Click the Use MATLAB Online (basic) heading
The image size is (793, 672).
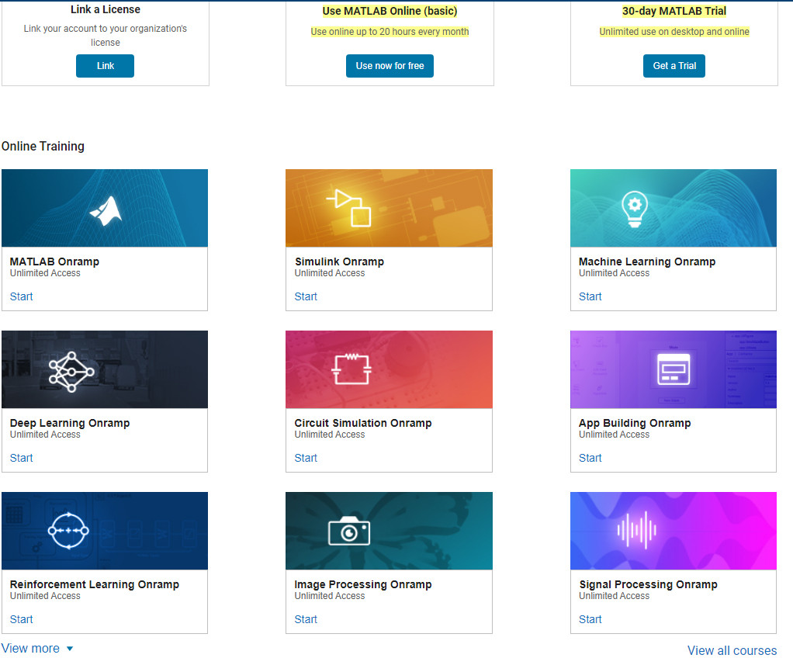[x=390, y=11]
